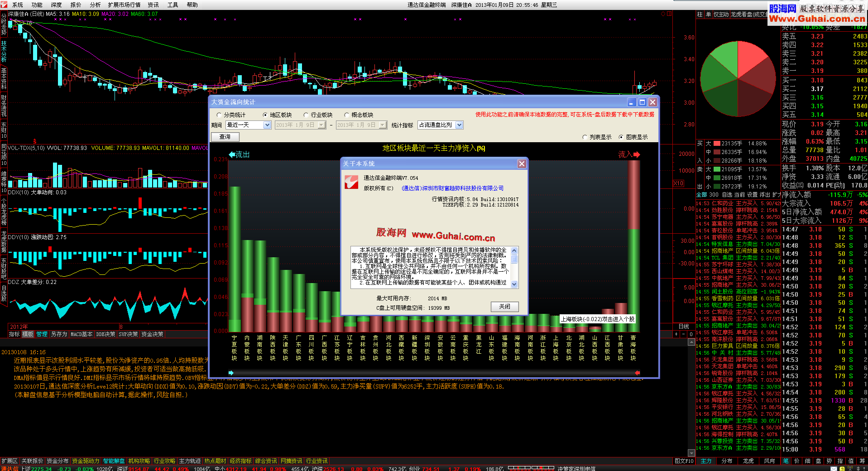Click the 势 trend tab icon

coord(830,461)
